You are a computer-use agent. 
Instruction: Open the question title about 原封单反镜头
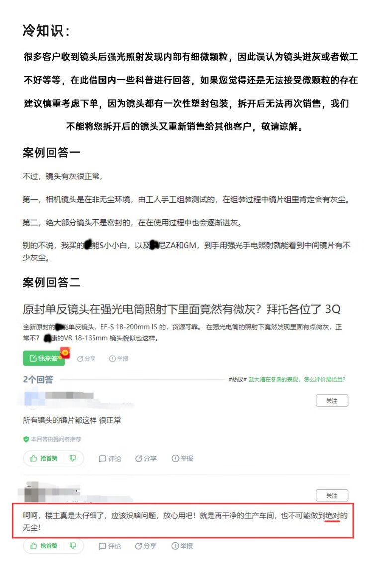coord(182,309)
